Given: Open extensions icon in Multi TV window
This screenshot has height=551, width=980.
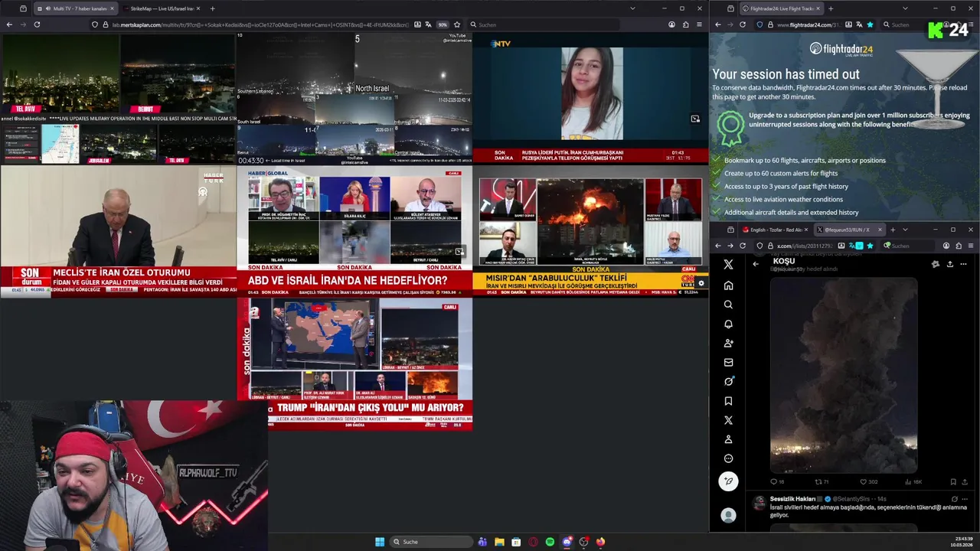Looking at the screenshot, I should click(685, 24).
